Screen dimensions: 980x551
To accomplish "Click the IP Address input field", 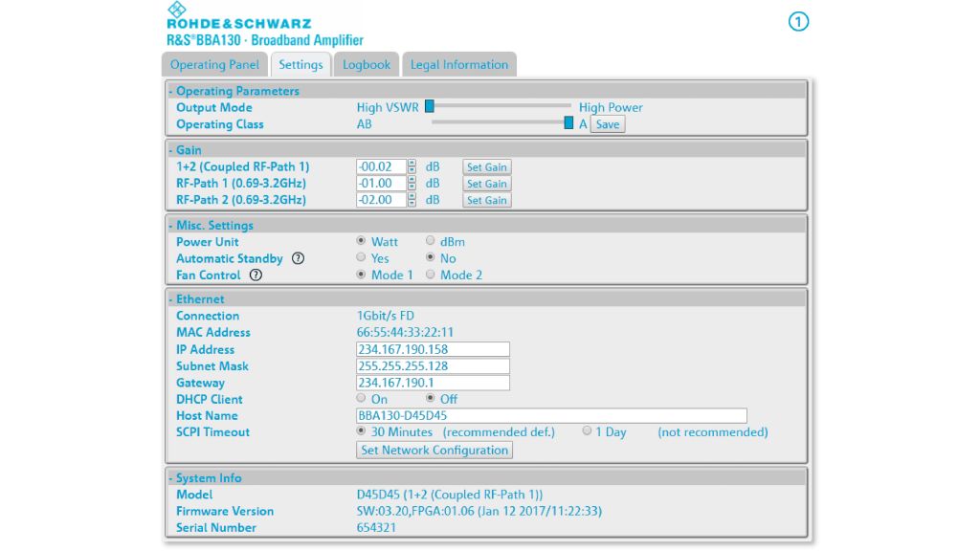I will tap(433, 349).
